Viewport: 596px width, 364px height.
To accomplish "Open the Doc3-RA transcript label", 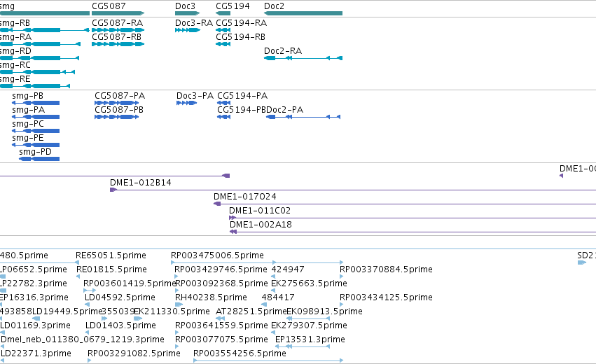I will [x=194, y=23].
